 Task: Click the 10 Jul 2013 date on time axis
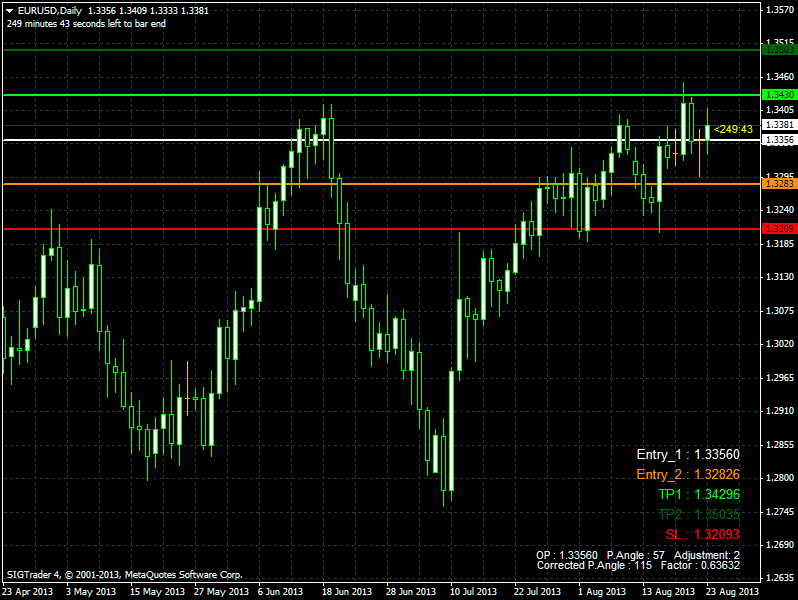coord(473,591)
